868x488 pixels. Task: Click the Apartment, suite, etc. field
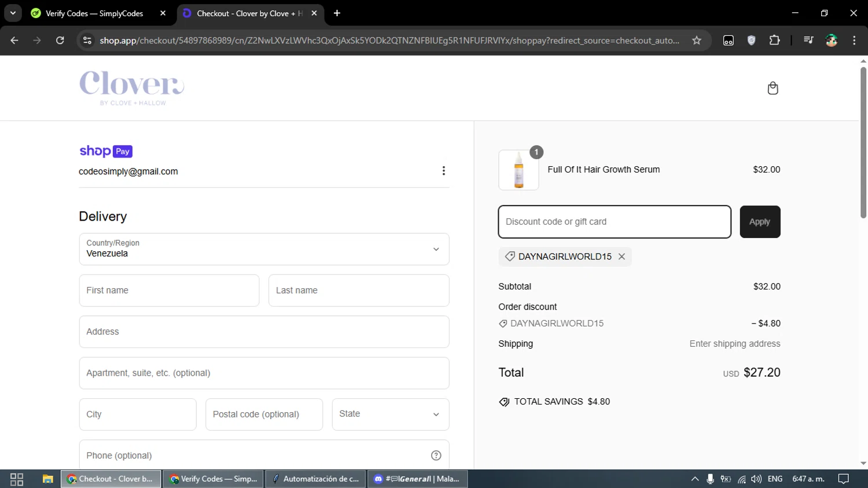[x=264, y=373]
